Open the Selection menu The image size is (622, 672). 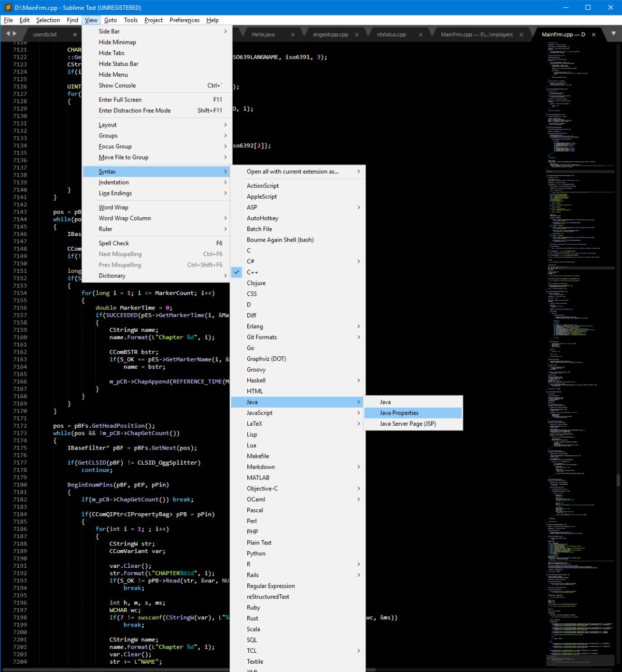pos(48,20)
